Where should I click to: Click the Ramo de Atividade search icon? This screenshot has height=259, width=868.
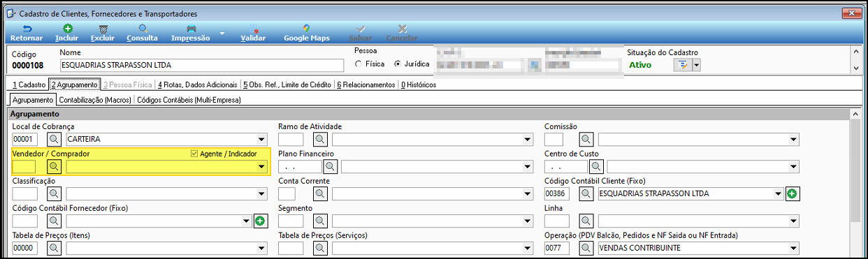pyautogui.click(x=319, y=139)
